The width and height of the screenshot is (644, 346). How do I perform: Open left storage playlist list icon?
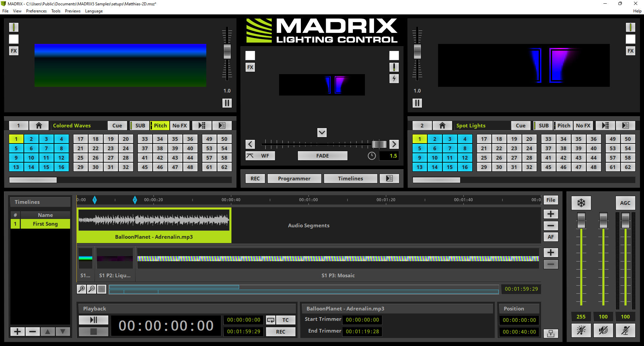(222, 126)
